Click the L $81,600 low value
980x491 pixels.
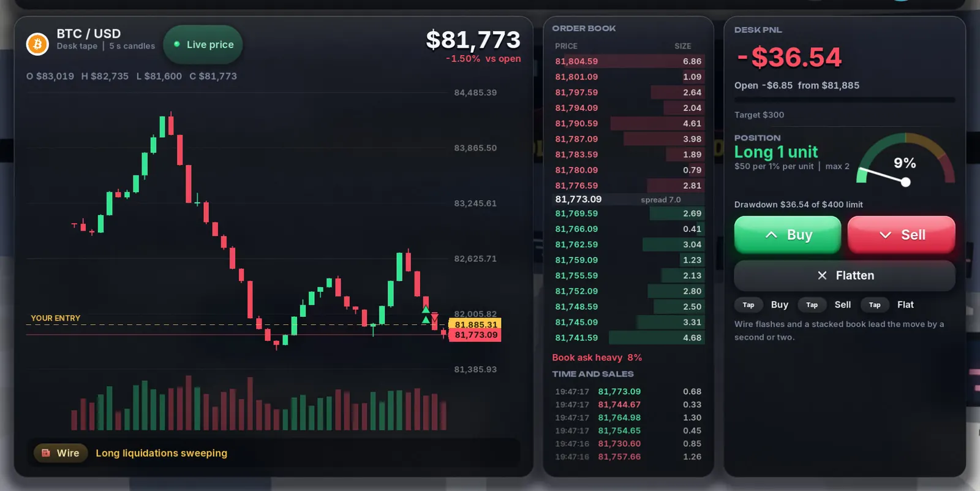pyautogui.click(x=159, y=76)
